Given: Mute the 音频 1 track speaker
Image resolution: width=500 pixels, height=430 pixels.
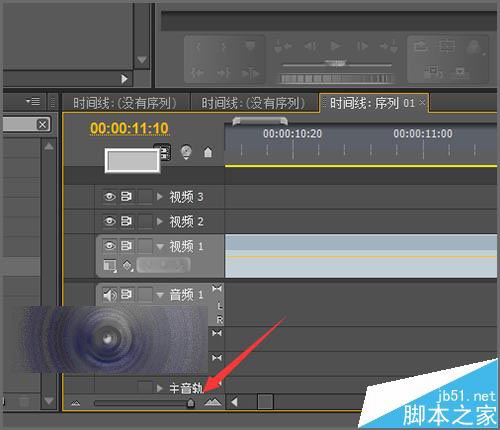Looking at the screenshot, I should (x=110, y=295).
